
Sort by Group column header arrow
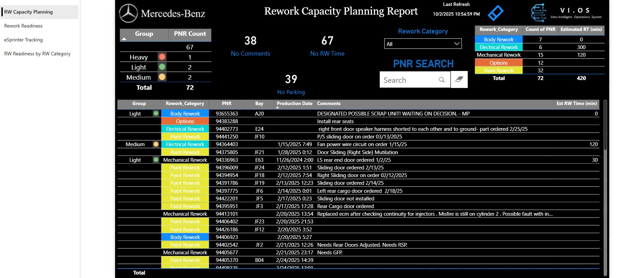tap(124, 39)
